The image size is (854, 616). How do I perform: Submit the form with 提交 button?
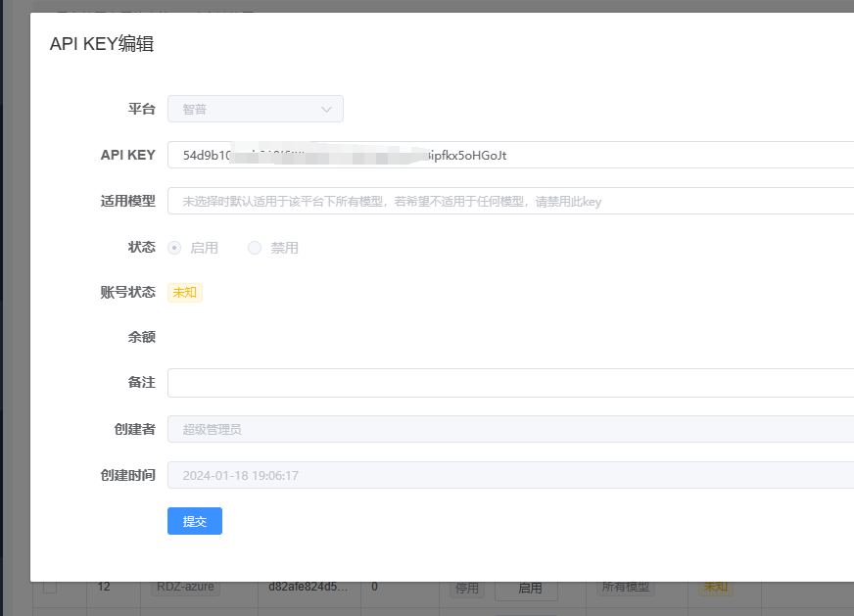tap(195, 521)
